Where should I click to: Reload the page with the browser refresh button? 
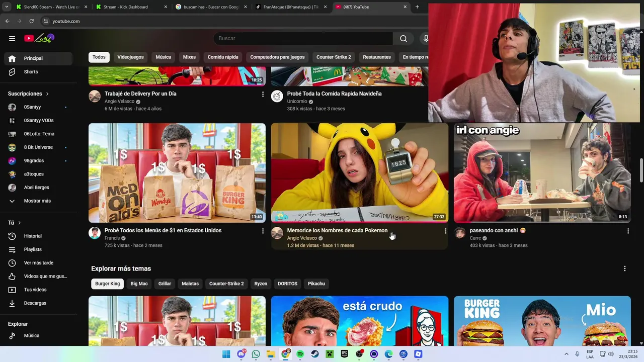[x=31, y=21]
